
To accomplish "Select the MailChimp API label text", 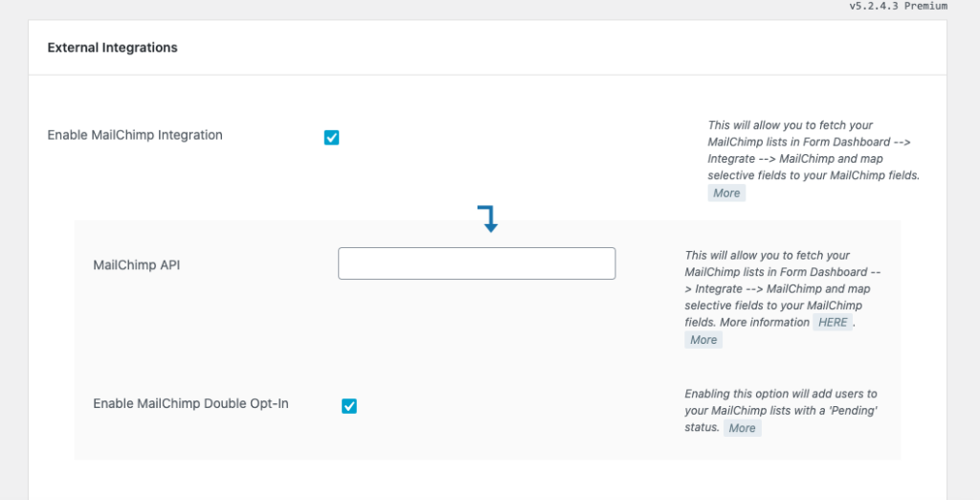I will [x=136, y=264].
